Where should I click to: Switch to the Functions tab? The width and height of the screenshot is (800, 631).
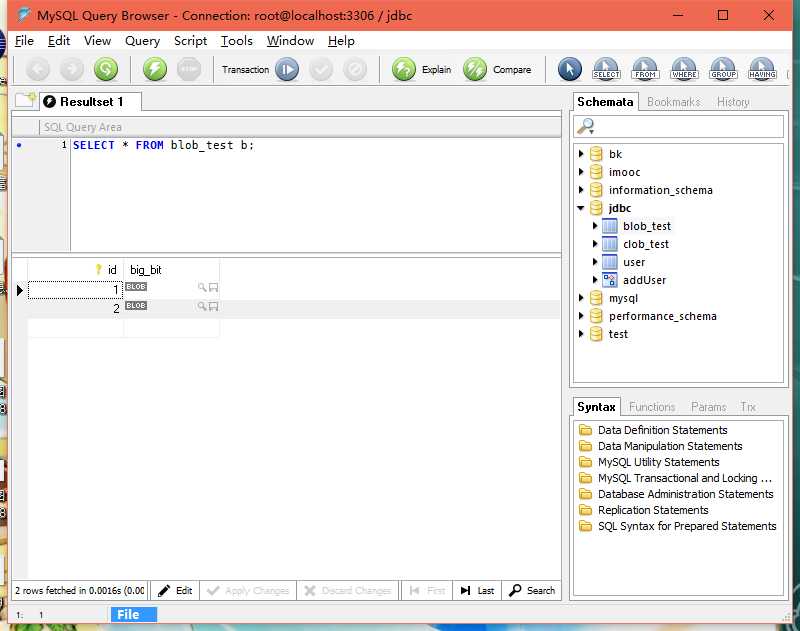[652, 407]
